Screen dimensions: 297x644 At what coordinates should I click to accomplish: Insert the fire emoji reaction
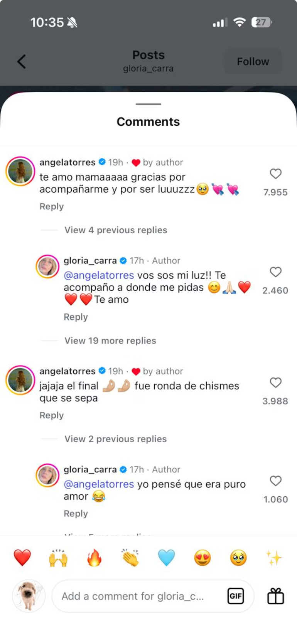[x=94, y=558]
